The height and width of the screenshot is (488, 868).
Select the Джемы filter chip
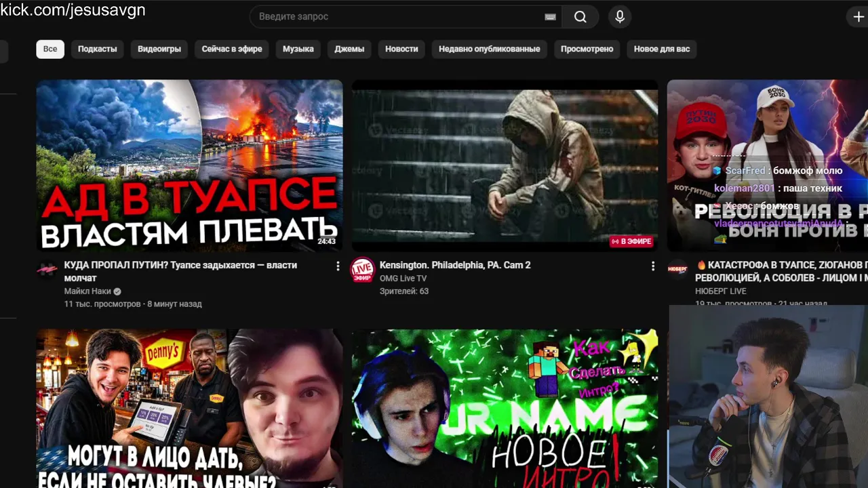pyautogui.click(x=349, y=49)
